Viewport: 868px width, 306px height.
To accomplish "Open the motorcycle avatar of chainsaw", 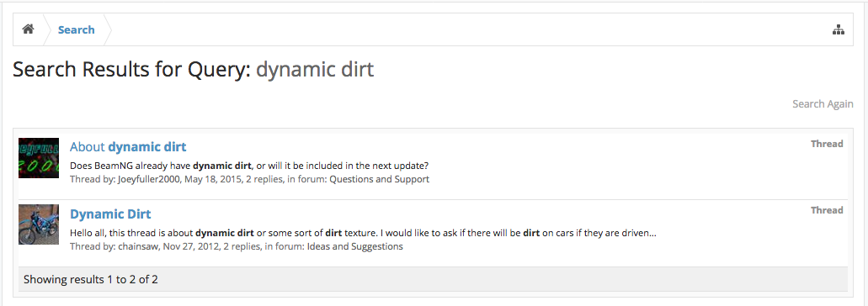I will point(39,224).
